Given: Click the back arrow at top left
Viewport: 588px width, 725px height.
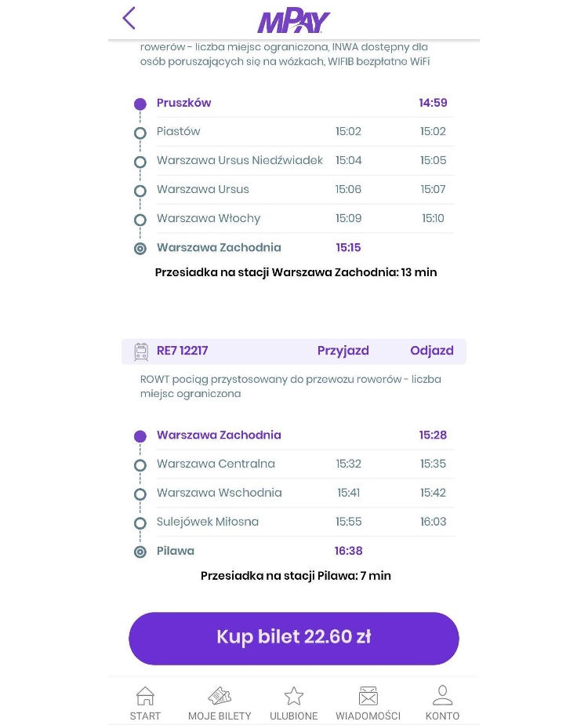Looking at the screenshot, I should tap(128, 17).
